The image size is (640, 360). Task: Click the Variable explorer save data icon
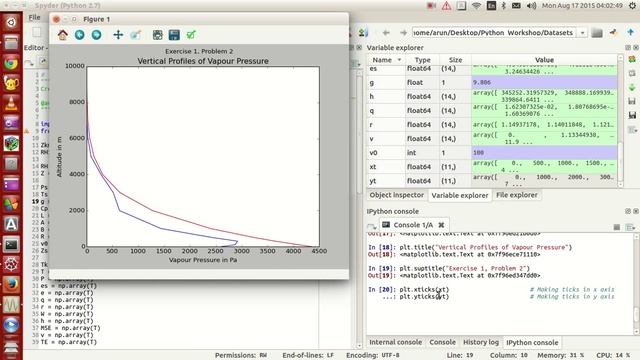click(632, 101)
